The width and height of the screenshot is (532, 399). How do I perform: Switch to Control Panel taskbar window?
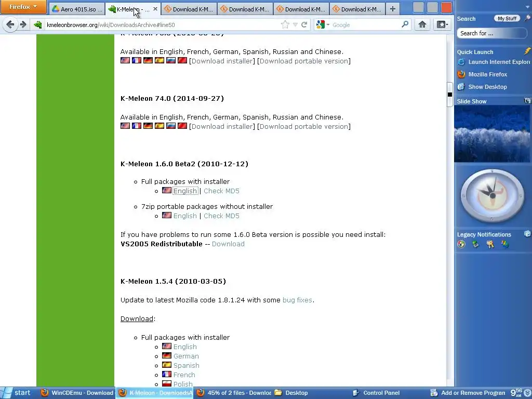377,393
